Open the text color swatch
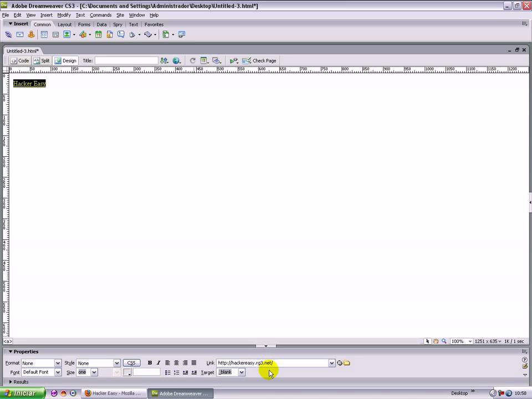The width and height of the screenshot is (532, 399). coord(127,372)
